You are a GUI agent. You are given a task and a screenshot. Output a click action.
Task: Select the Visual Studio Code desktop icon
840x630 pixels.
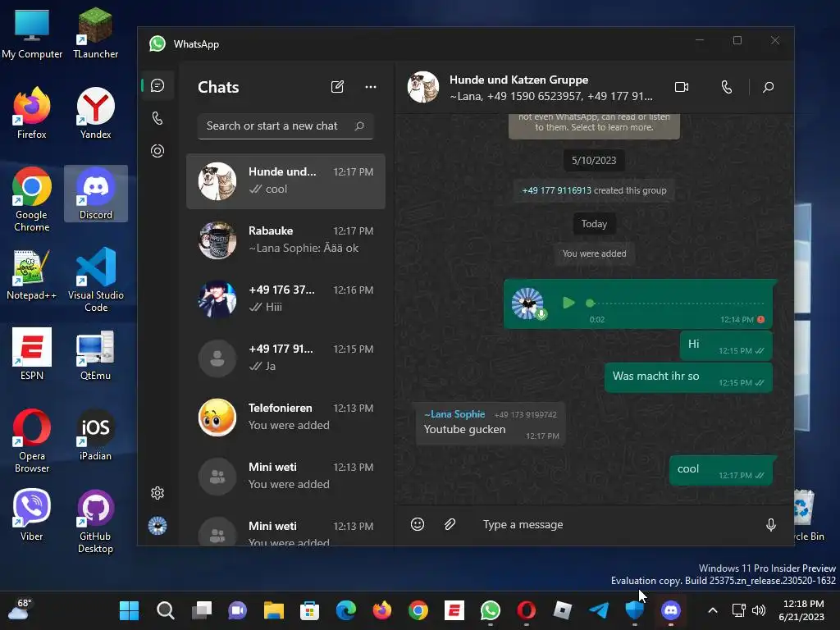pos(96,280)
